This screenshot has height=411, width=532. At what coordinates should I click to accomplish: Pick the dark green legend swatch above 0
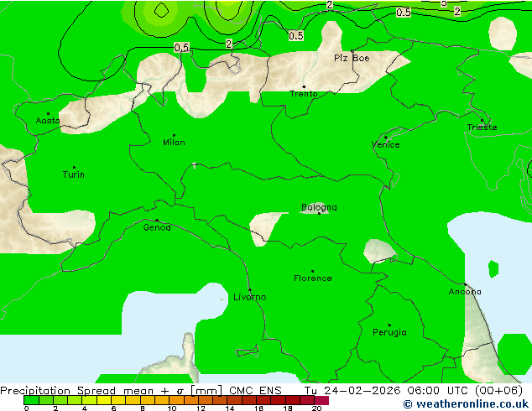coord(31,400)
